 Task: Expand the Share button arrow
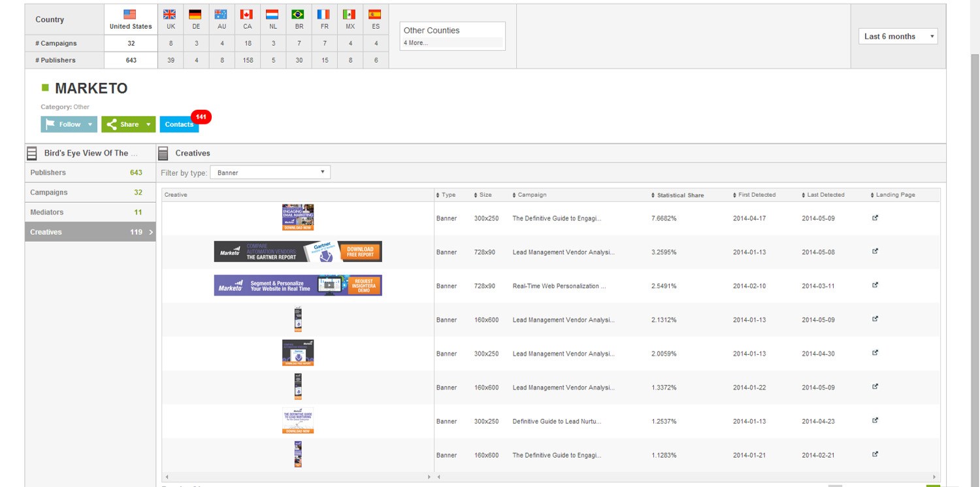click(148, 124)
